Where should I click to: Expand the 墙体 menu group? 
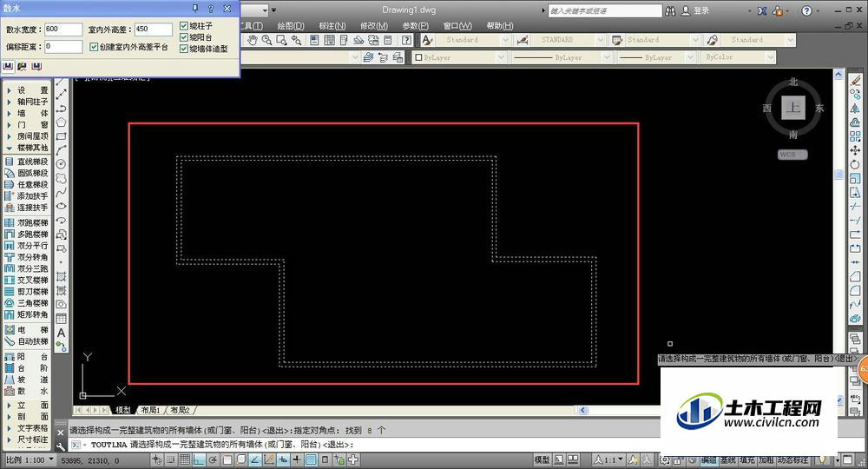coord(26,113)
